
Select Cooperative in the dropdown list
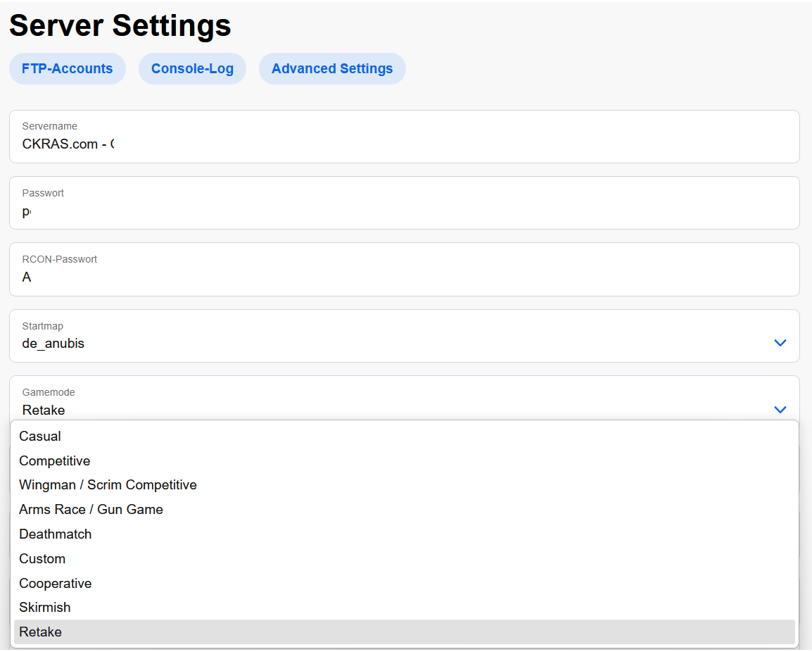(56, 583)
